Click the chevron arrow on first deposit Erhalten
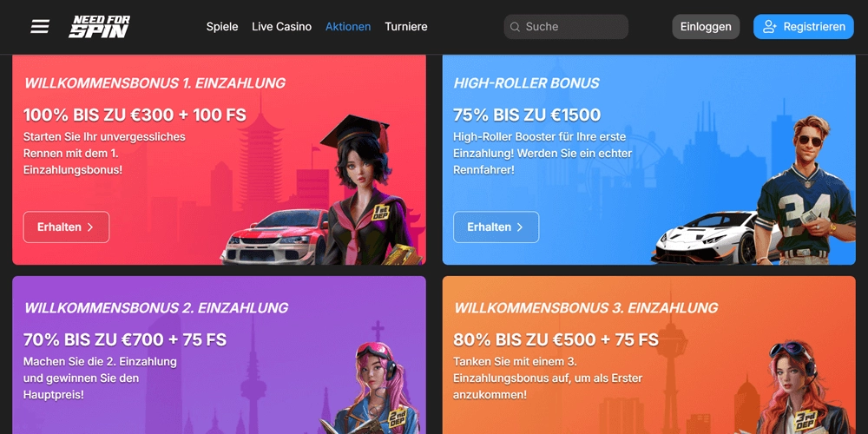 pos(90,227)
